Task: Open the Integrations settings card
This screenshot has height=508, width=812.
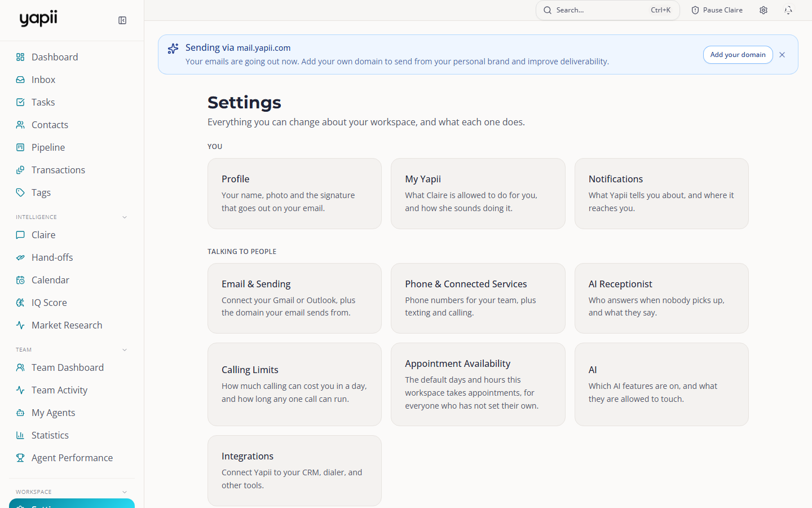Action: coord(294,471)
